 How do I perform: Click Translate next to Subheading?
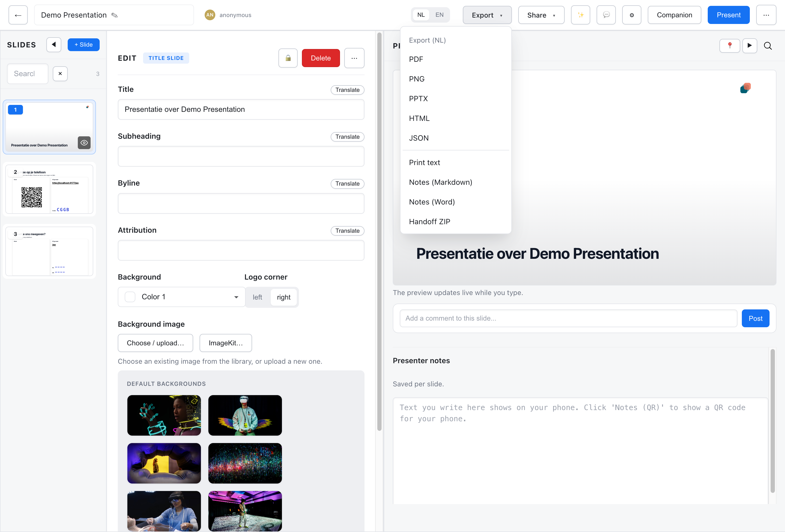pyautogui.click(x=347, y=137)
